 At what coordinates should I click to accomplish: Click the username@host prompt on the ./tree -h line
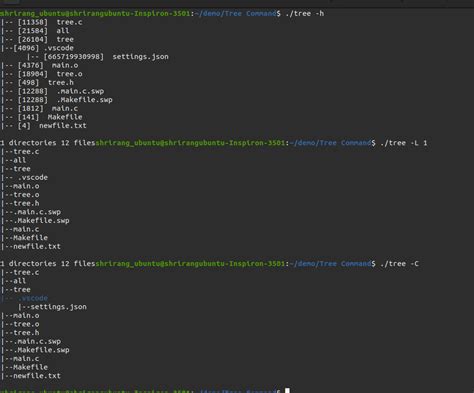(x=95, y=14)
